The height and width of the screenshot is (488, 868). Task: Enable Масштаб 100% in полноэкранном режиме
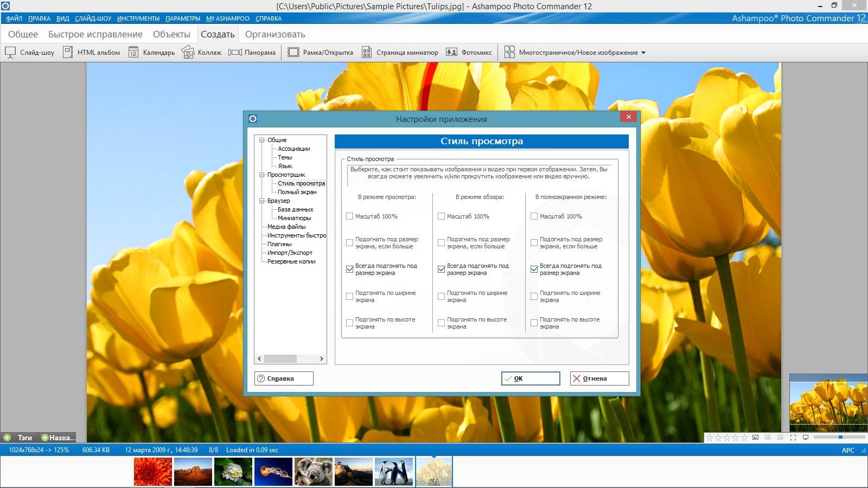(534, 216)
